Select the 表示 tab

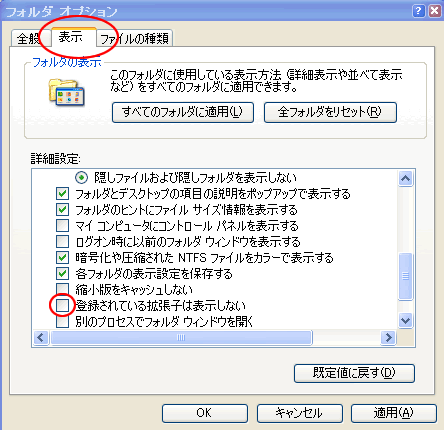71,37
